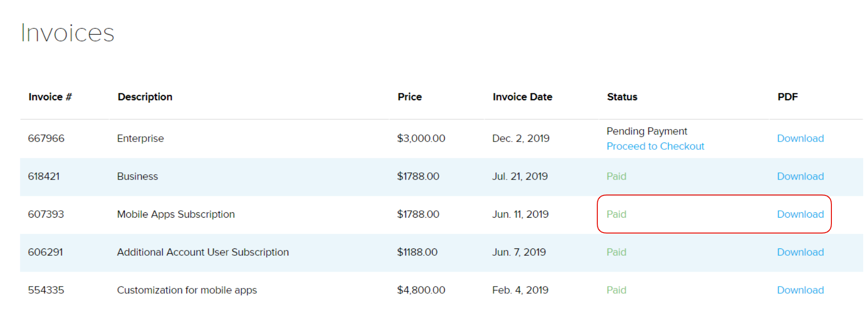Click Additional Account User Subscription row

point(203,252)
